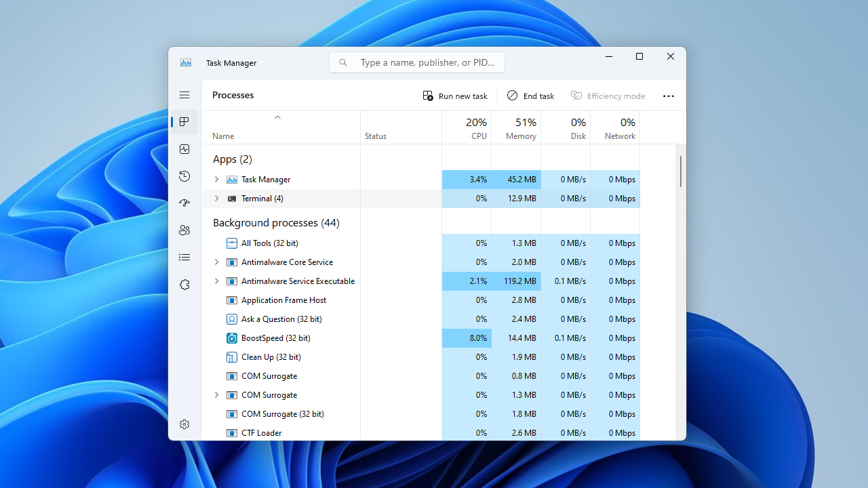868x488 pixels.
Task: Open Task Manager settings gear
Action: [184, 424]
